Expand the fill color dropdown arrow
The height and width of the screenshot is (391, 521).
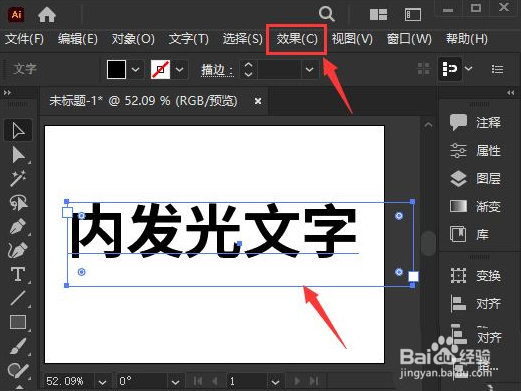point(135,69)
